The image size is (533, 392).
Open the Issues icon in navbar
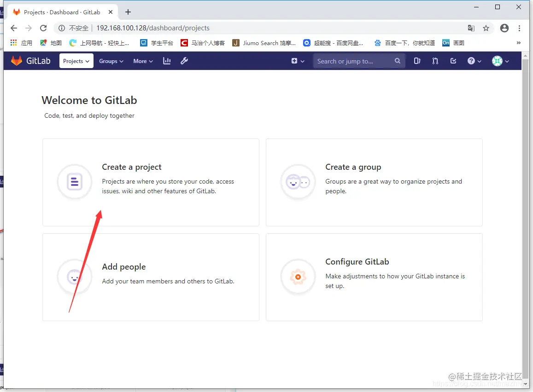[x=417, y=61]
